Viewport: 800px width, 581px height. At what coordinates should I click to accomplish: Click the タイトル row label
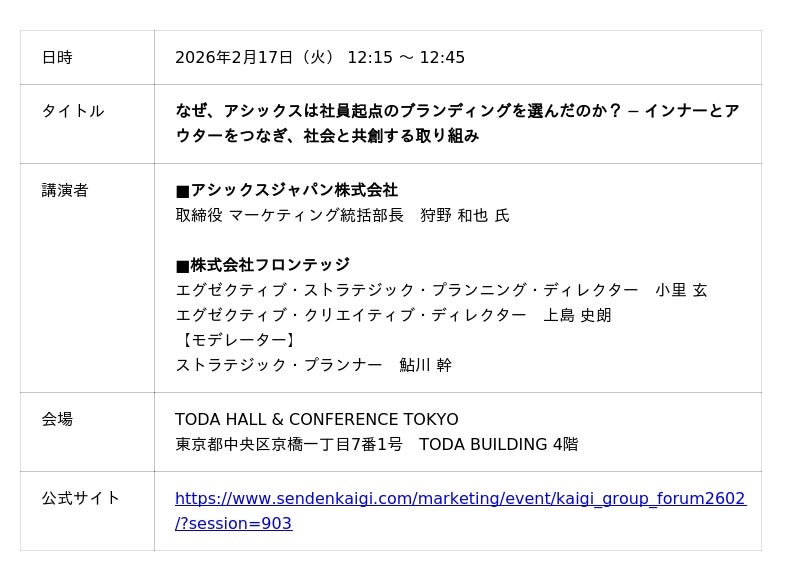click(x=72, y=111)
